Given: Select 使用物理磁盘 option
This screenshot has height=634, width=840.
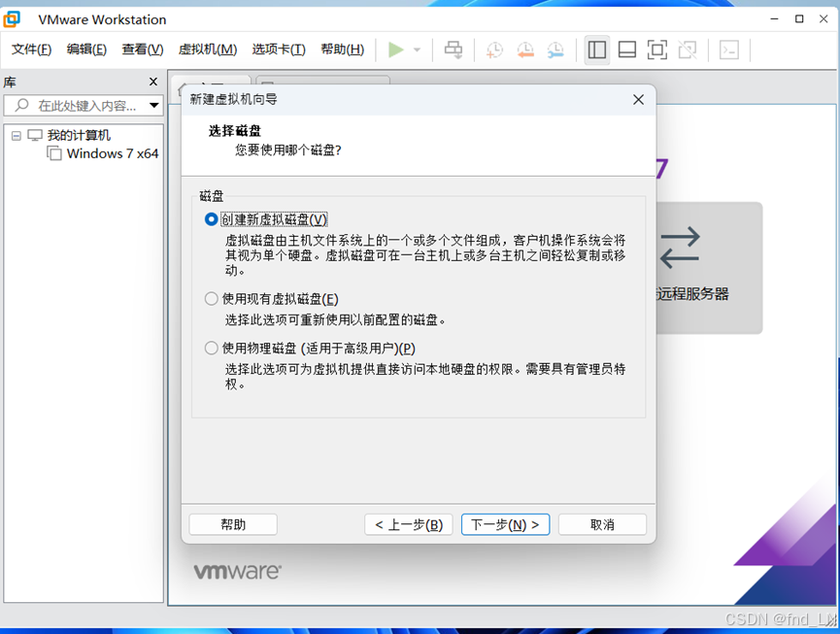Looking at the screenshot, I should (211, 347).
